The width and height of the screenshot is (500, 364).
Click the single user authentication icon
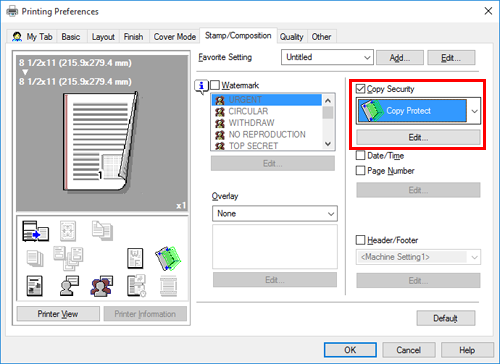click(69, 286)
